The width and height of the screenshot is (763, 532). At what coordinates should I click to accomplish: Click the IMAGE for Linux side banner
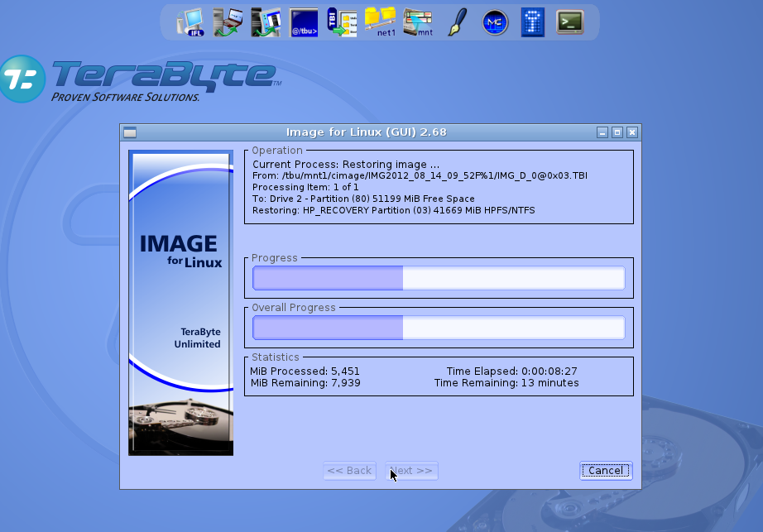[181, 303]
